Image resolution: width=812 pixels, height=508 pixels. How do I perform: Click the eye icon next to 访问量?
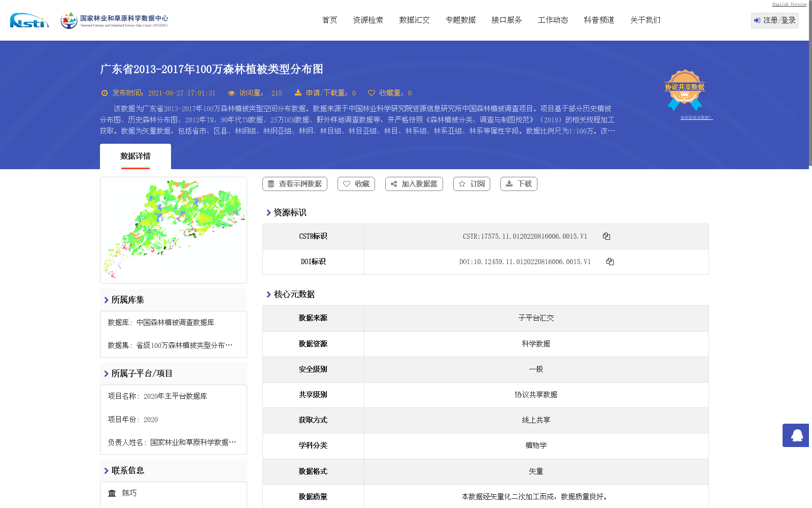coord(231,93)
